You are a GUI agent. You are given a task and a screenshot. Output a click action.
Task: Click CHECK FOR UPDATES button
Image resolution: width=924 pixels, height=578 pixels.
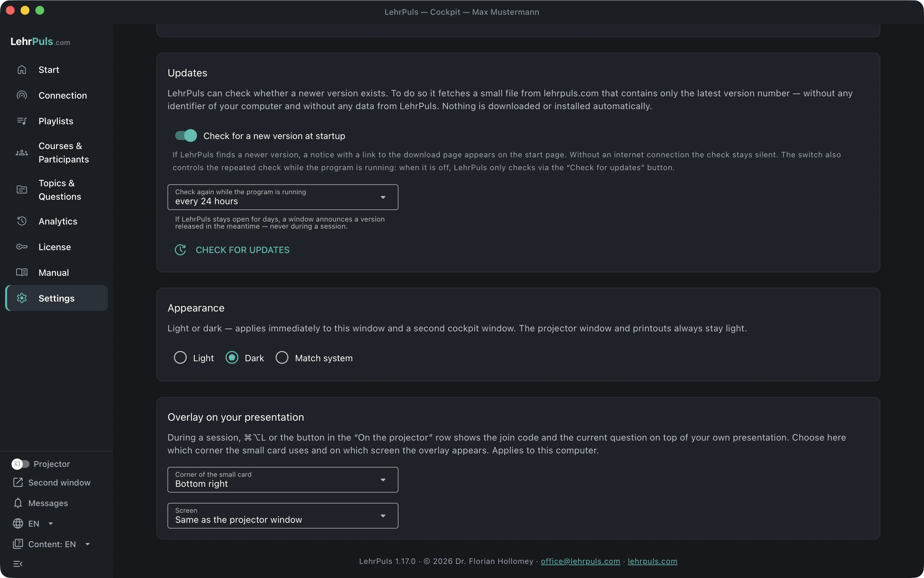pos(232,250)
